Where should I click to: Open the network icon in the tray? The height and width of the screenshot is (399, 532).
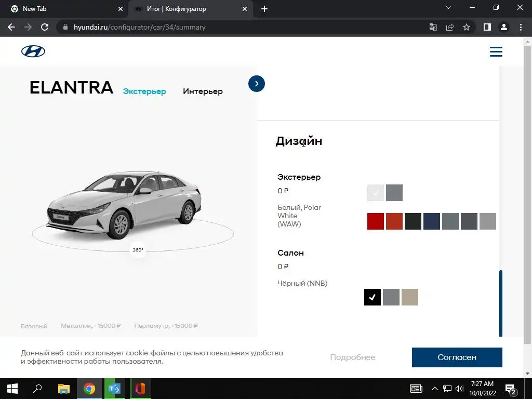click(x=447, y=389)
